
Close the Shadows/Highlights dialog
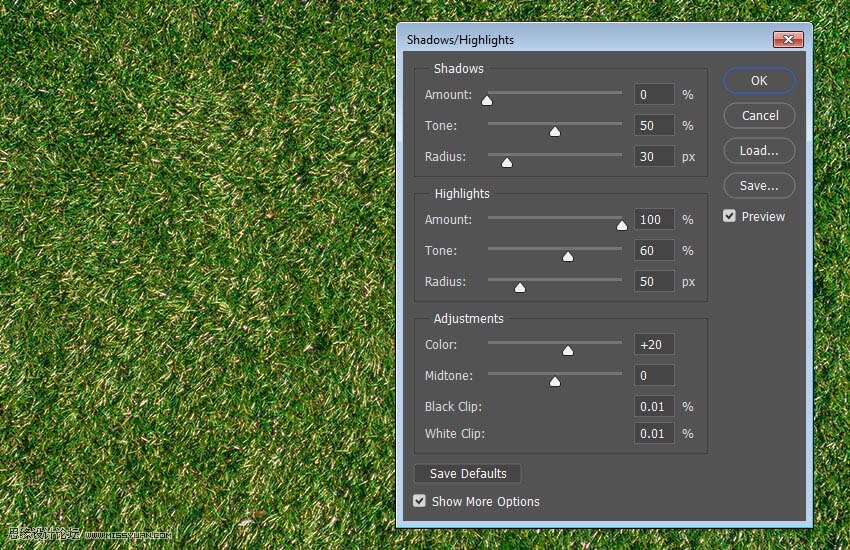click(788, 39)
